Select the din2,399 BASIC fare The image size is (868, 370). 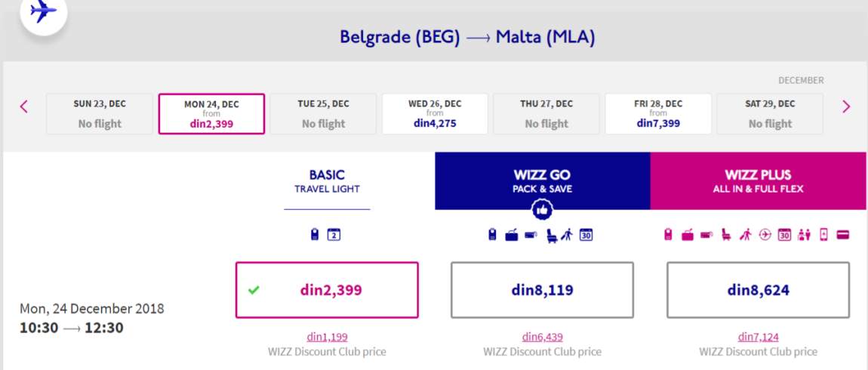tap(327, 290)
